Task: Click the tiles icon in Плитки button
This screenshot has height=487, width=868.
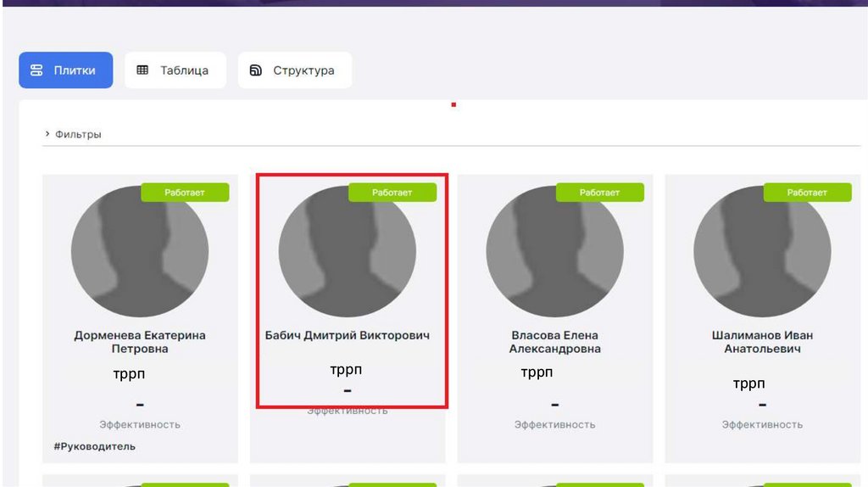Action: 36,70
